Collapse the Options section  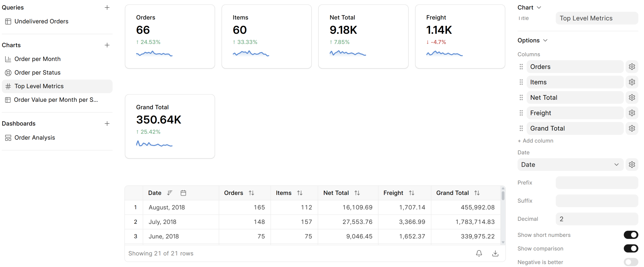[545, 40]
